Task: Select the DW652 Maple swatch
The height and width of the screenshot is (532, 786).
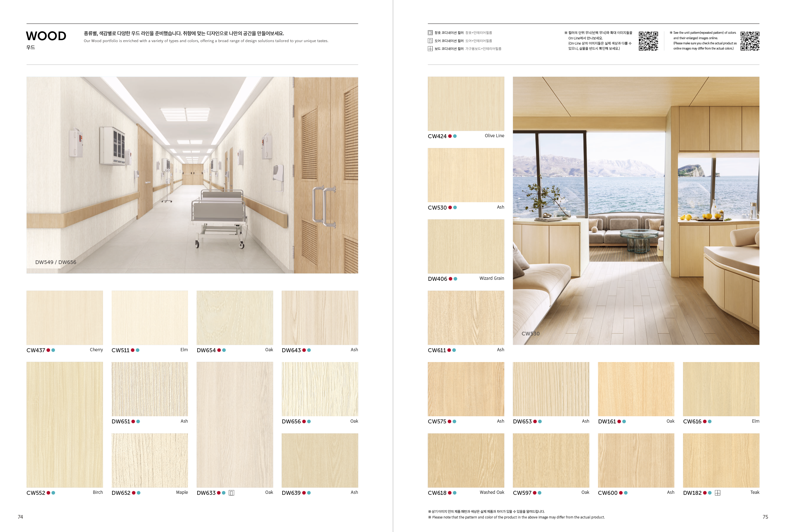Action: pyautogui.click(x=150, y=460)
